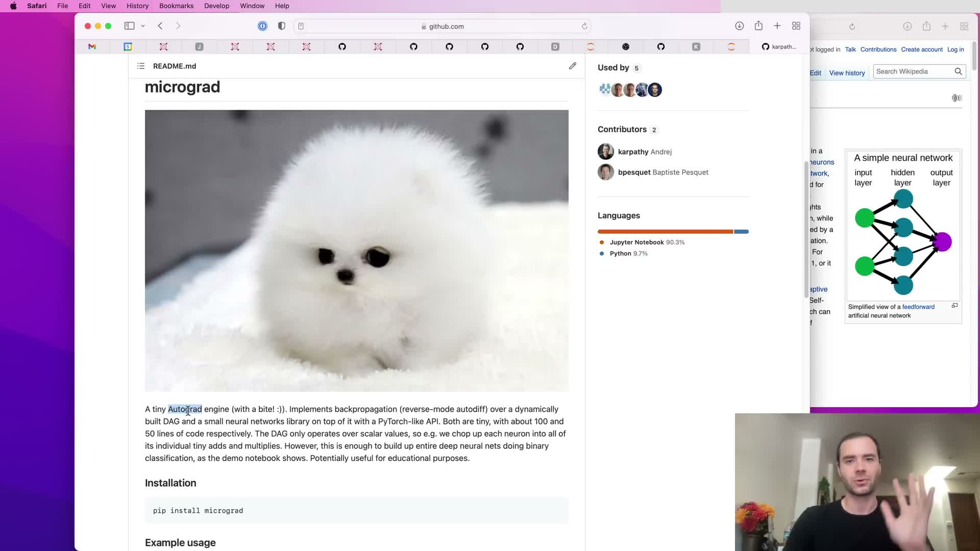The width and height of the screenshot is (980, 551).
Task: Open sidebar dropdown chevron arrow
Action: pos(143,26)
